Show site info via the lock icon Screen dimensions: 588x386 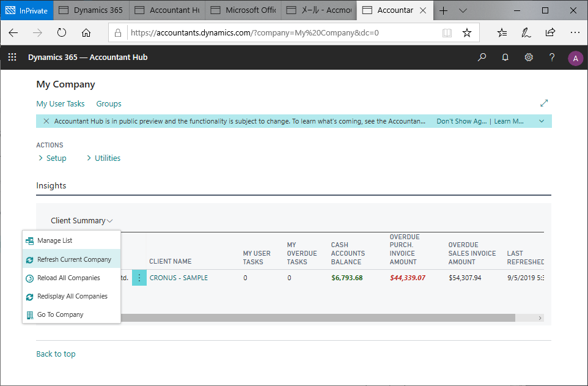click(118, 32)
